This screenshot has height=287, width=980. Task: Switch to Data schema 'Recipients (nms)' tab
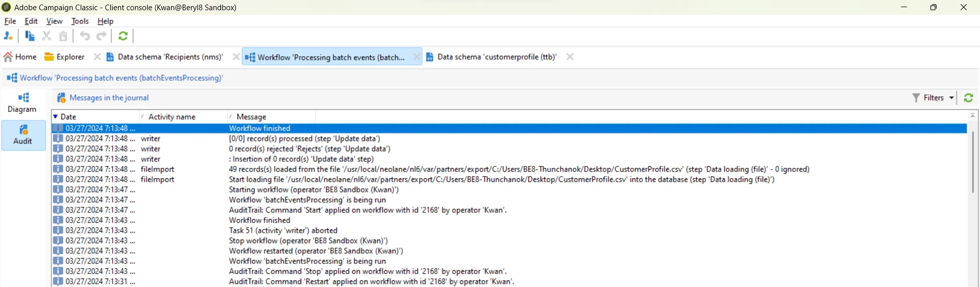(x=165, y=57)
